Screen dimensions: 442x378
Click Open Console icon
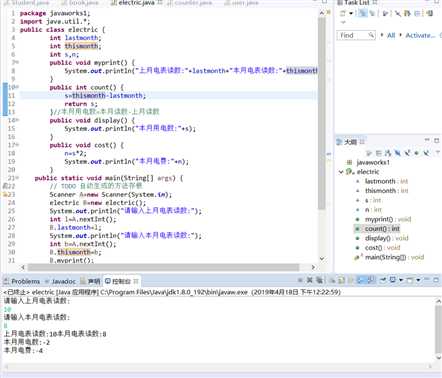[410, 280]
